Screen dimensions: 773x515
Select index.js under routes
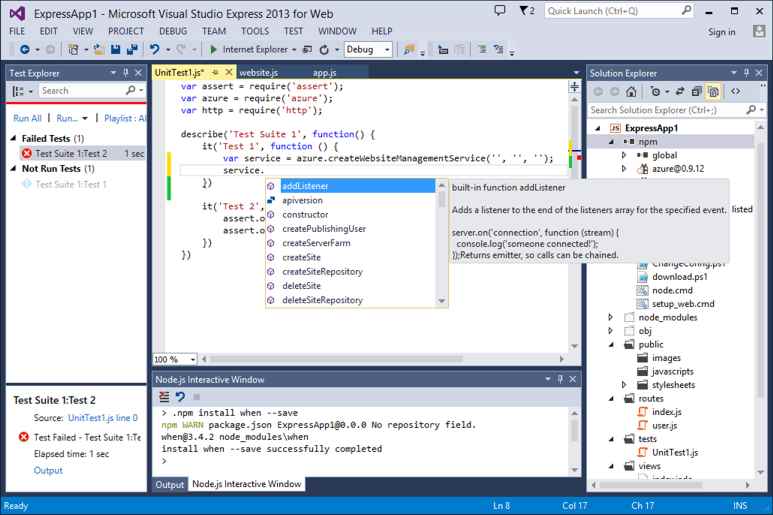667,412
